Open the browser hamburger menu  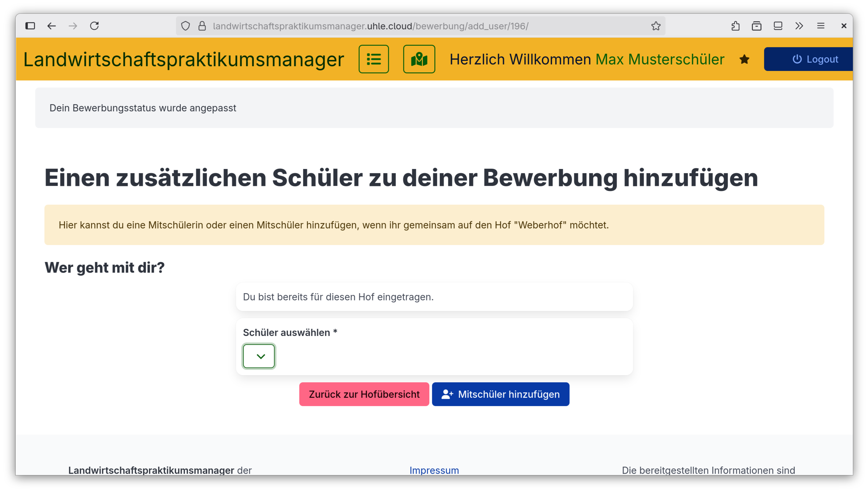[821, 26]
